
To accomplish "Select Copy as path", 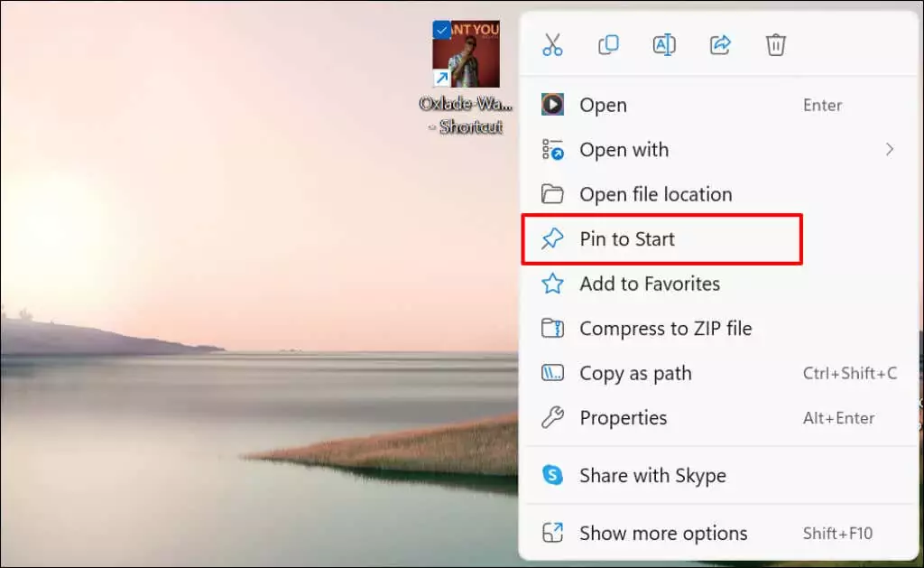I will point(718,373).
